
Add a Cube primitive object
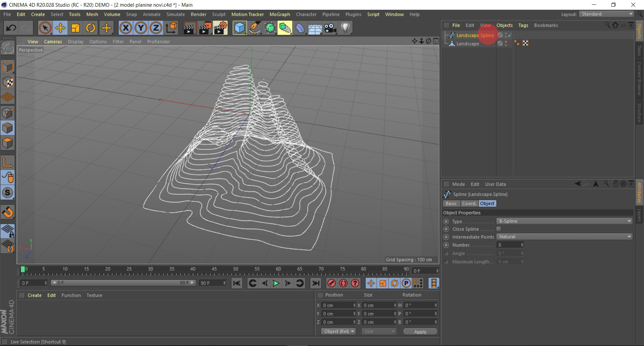coord(239,28)
